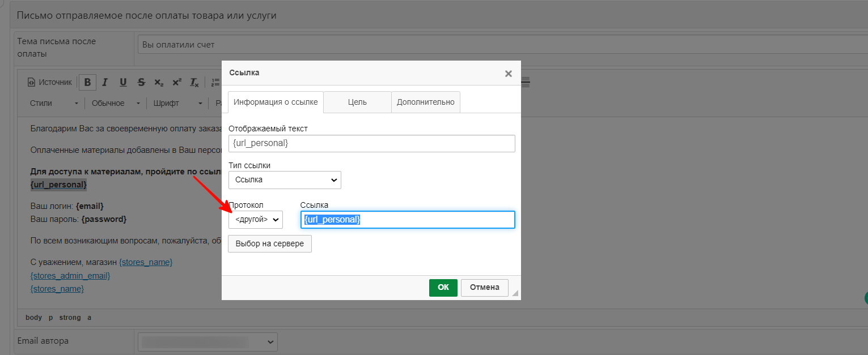Expand the Тип ссылки dropdown
868x355 pixels.
pos(285,180)
